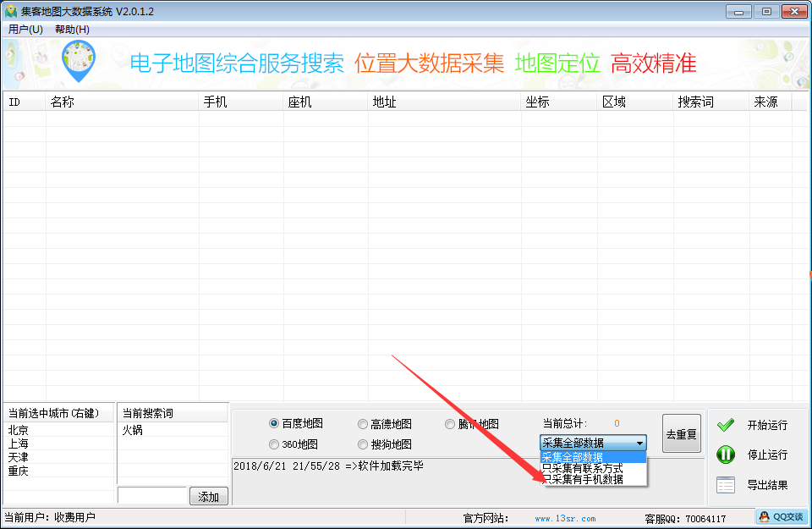
Task: Open the 帮助(H) menu
Action: pyautogui.click(x=72, y=30)
